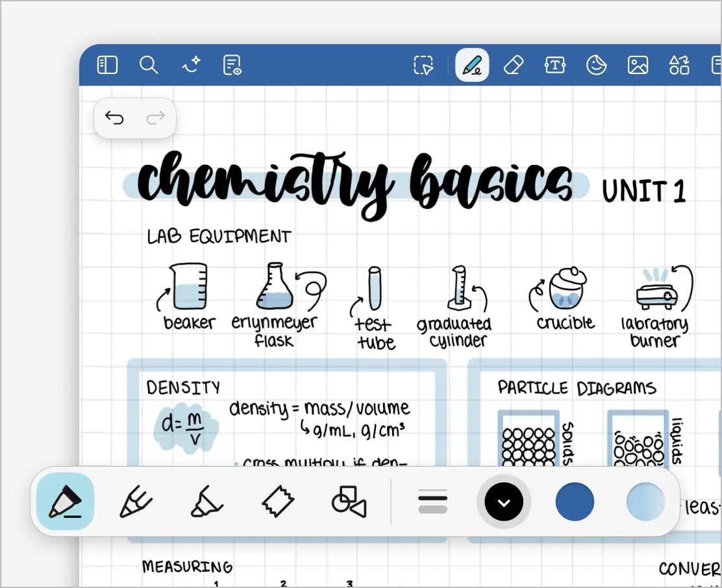Open the AI sparkle assistant icon
722x588 pixels.
click(x=191, y=65)
